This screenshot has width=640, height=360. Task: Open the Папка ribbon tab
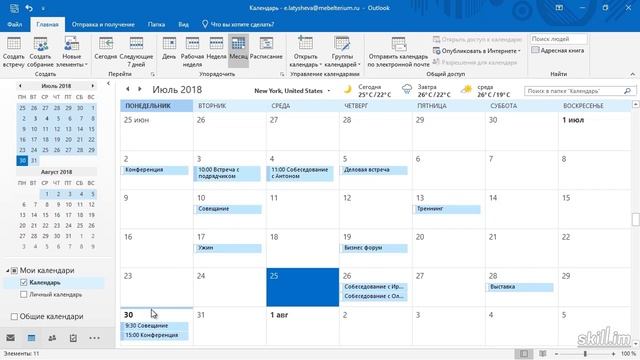156,24
